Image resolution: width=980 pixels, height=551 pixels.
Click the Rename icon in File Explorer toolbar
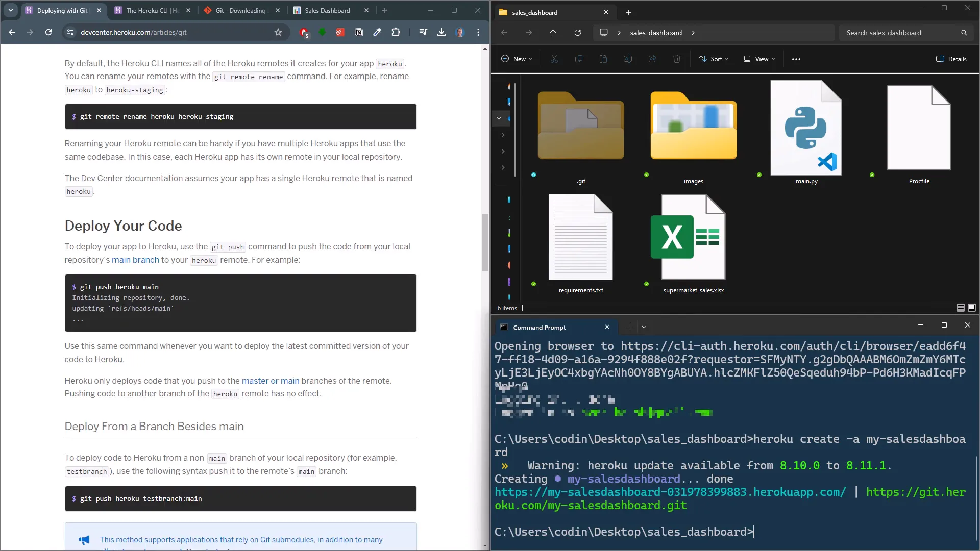[x=628, y=59]
